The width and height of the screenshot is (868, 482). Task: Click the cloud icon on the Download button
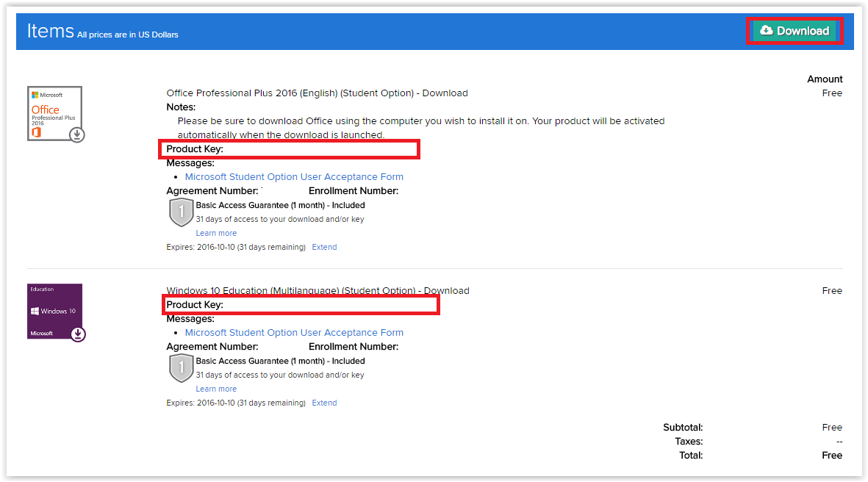pyautogui.click(x=766, y=30)
